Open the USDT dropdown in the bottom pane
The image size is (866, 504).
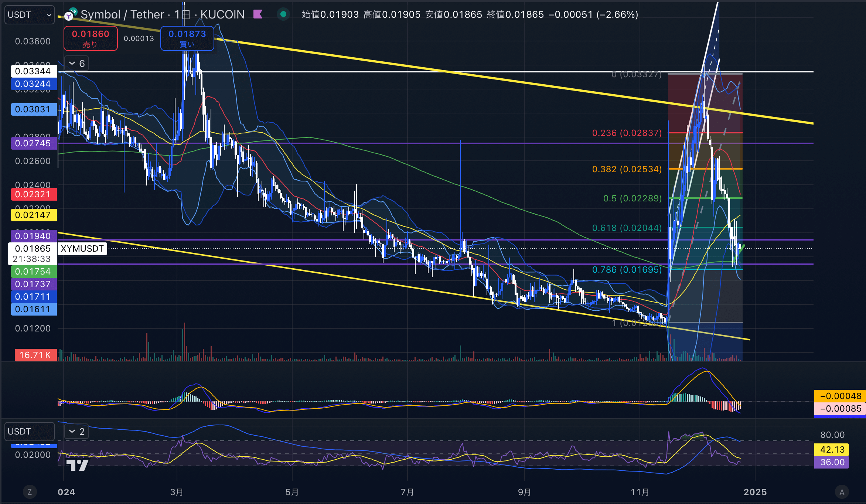click(29, 432)
